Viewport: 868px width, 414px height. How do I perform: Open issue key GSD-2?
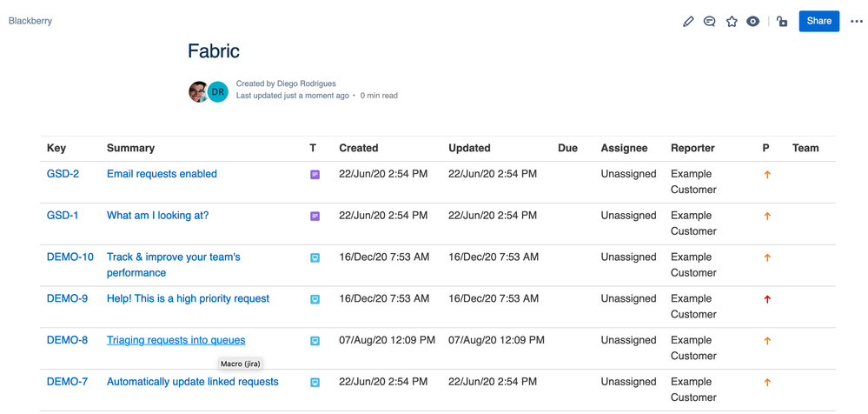(x=63, y=174)
